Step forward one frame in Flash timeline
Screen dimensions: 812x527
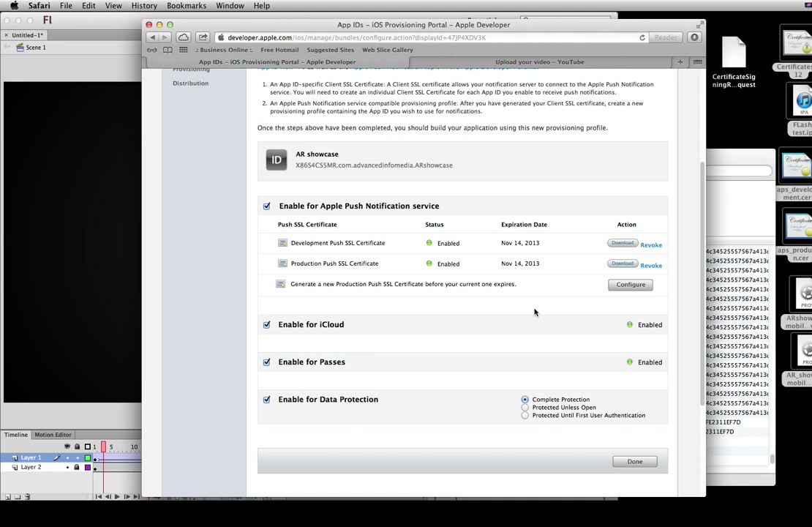tap(127, 496)
